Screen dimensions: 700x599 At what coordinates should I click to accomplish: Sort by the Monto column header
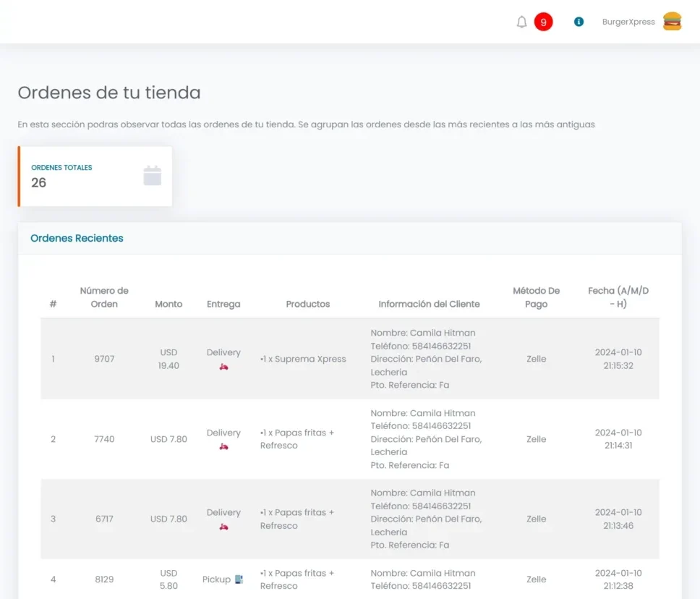click(x=168, y=304)
